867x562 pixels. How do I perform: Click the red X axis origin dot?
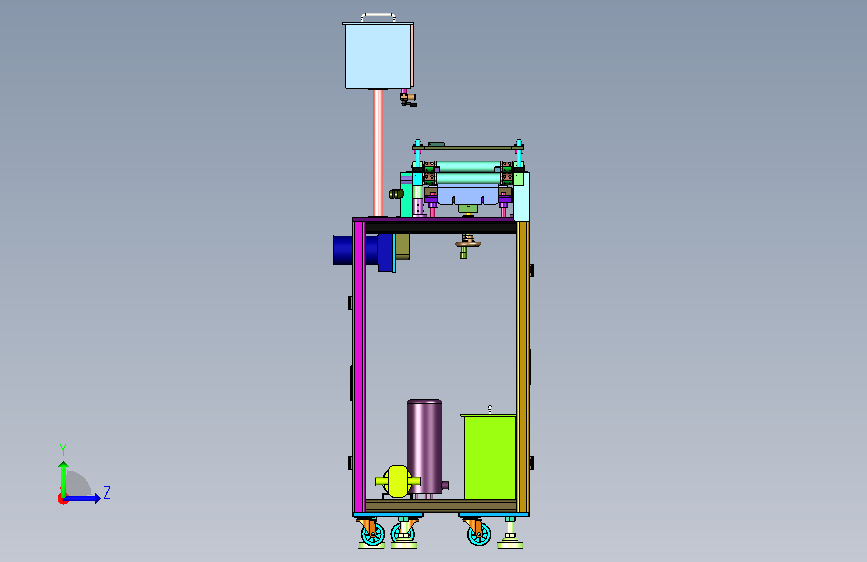(x=62, y=499)
